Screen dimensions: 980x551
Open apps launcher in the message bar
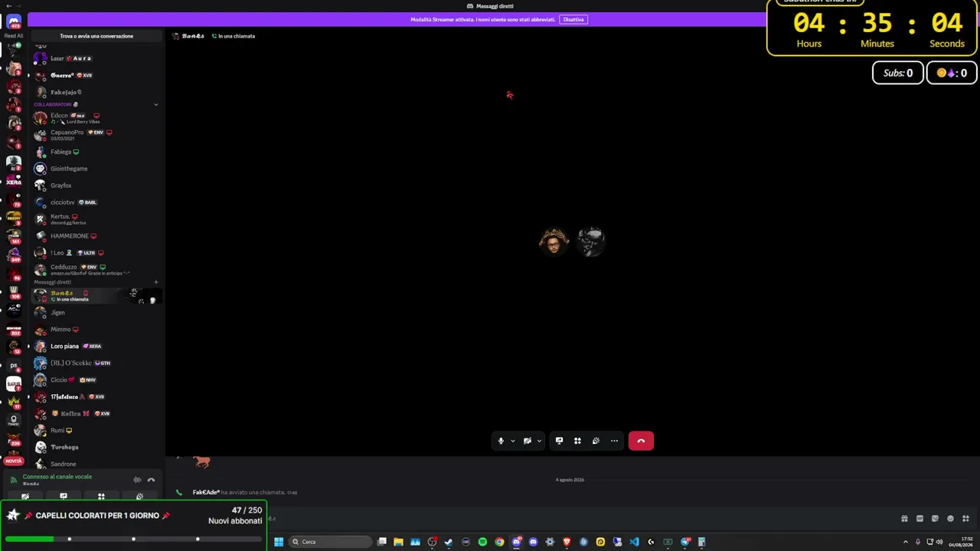pos(965,519)
